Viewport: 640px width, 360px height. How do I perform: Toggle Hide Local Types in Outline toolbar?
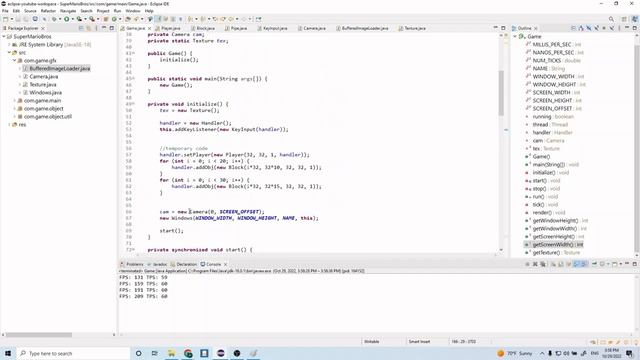pyautogui.click(x=611, y=28)
